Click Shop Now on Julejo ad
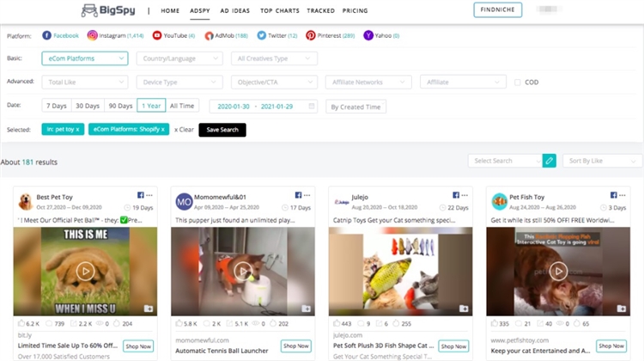This screenshot has width=644, height=361. pos(453,346)
